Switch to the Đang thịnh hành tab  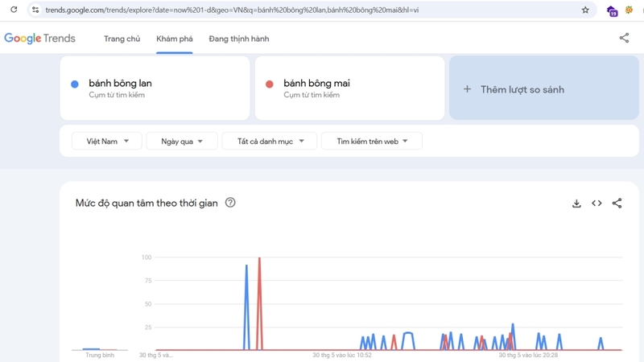(238, 39)
